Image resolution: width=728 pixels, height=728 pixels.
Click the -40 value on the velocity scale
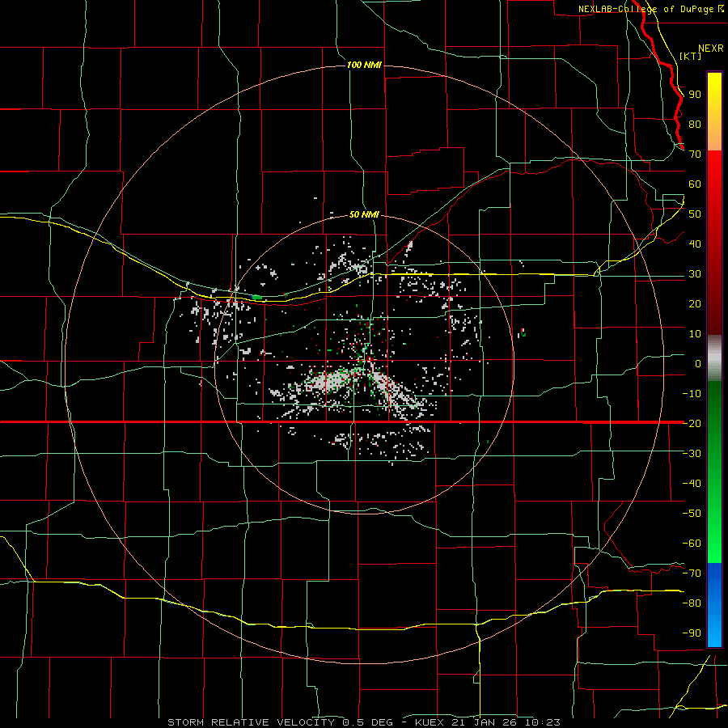692,484
